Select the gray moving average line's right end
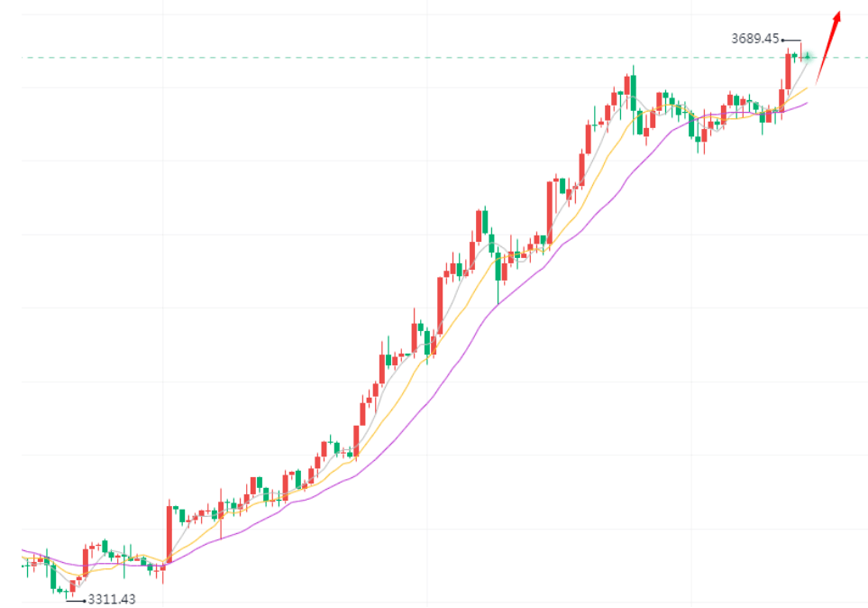 (808, 61)
